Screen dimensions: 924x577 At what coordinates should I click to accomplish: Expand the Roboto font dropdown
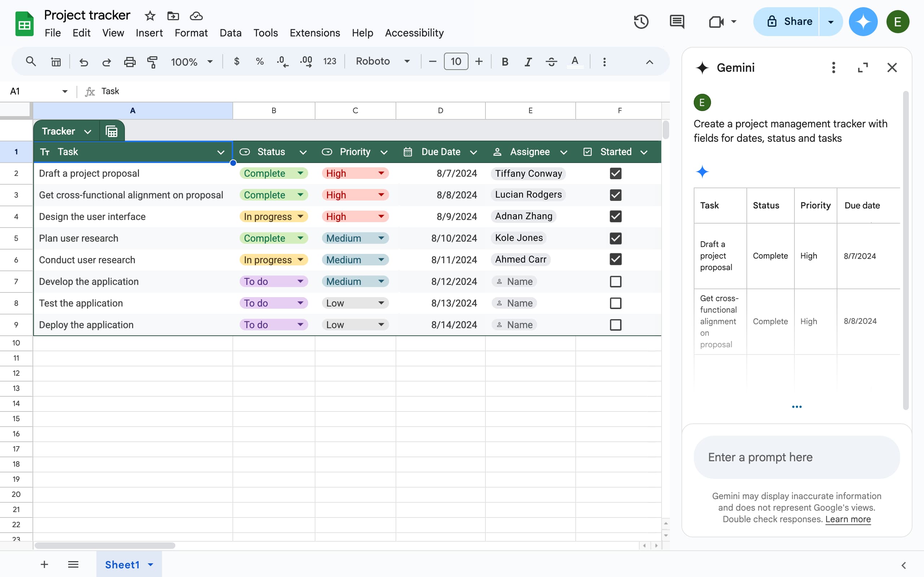pyautogui.click(x=407, y=62)
